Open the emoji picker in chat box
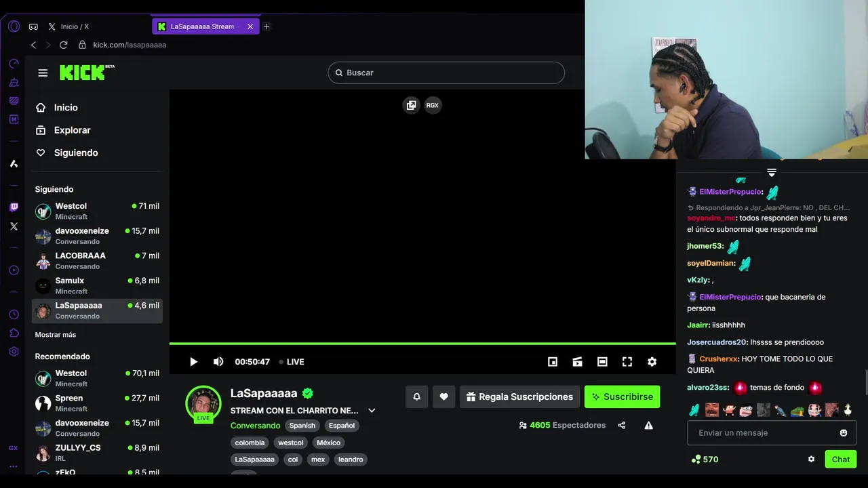This screenshot has height=488, width=868. pyautogui.click(x=844, y=432)
